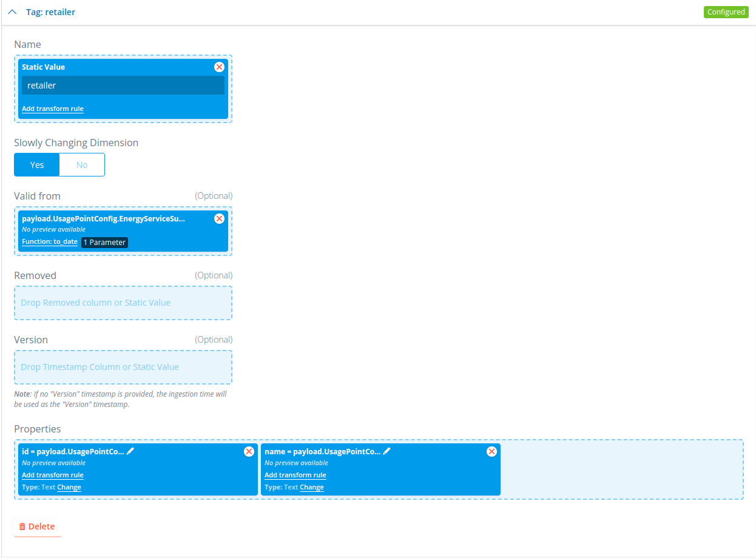Change the type of name property
Image resolution: width=756 pixels, height=558 pixels.
tap(312, 488)
